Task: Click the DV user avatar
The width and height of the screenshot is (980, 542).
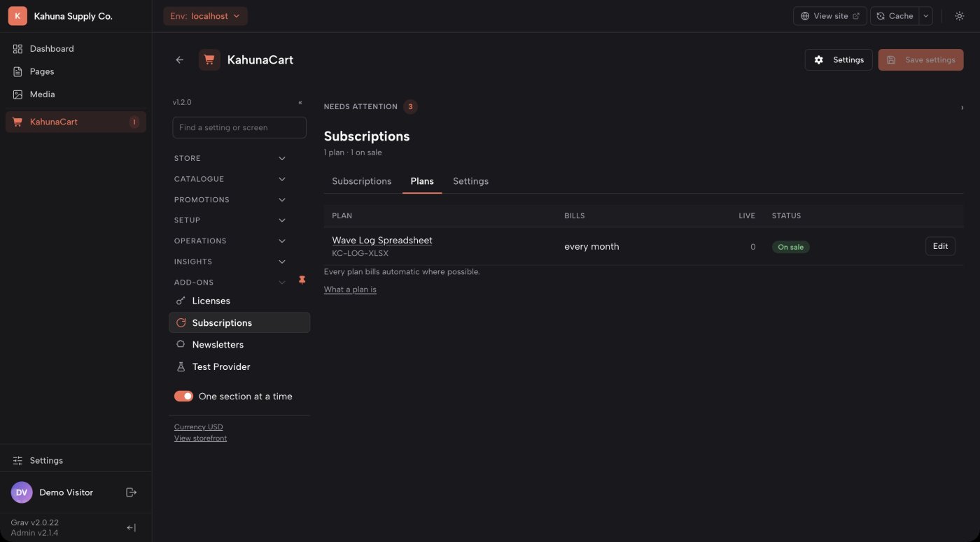Action: [x=22, y=492]
